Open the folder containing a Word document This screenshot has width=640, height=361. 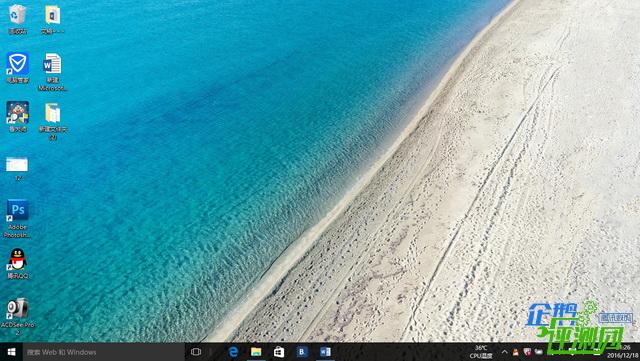[52, 19]
